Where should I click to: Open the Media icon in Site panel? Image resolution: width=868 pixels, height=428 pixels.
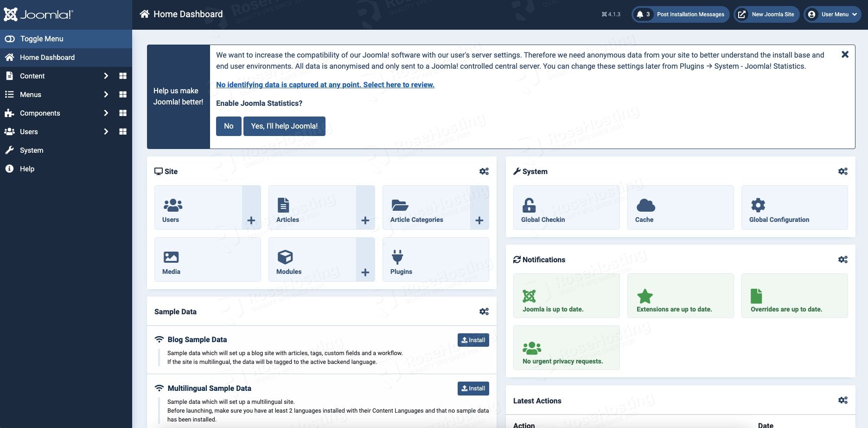point(171,257)
